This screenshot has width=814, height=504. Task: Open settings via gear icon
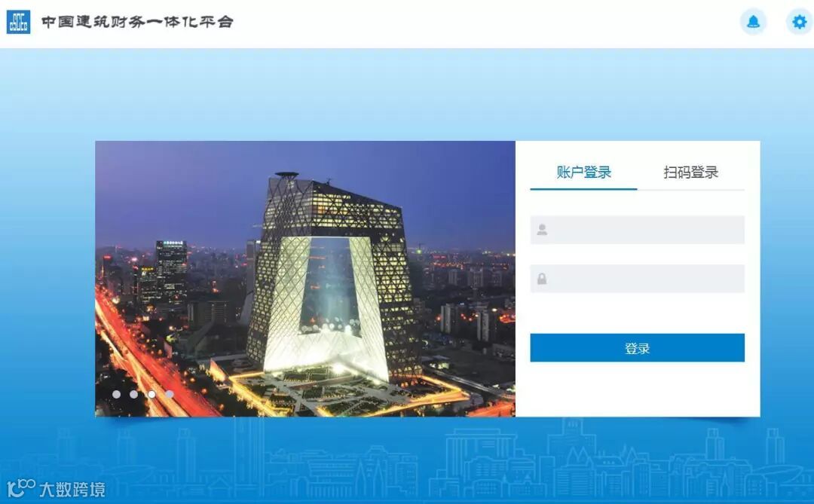[x=800, y=22]
